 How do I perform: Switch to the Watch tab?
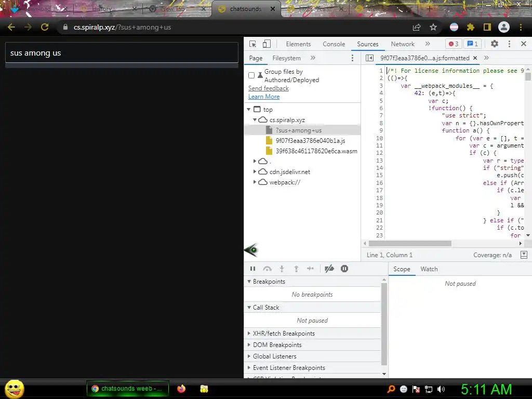tap(429, 269)
